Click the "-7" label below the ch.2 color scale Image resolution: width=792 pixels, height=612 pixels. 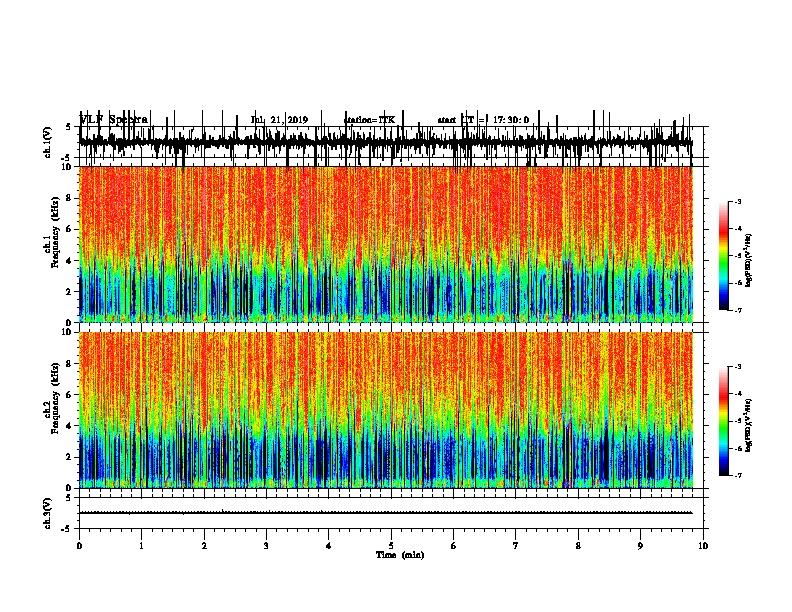737,475
